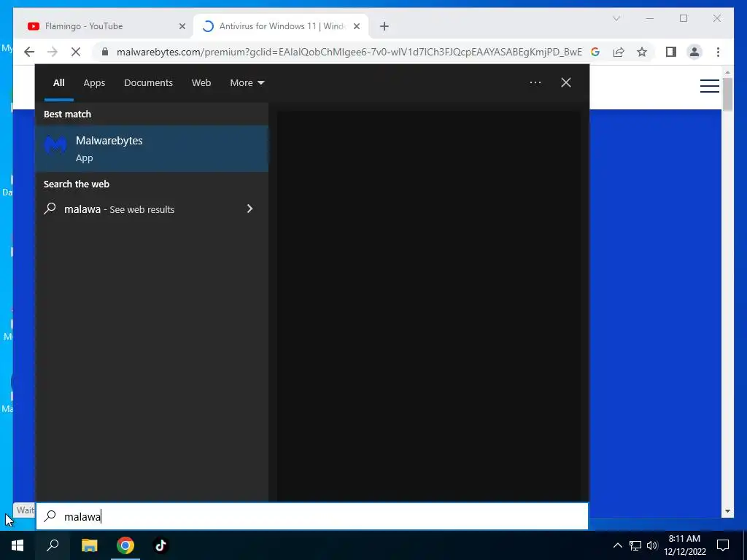Screen dimensions: 747x560
Task: Close the Antivirus for Windows 11 tab
Action: click(x=356, y=26)
